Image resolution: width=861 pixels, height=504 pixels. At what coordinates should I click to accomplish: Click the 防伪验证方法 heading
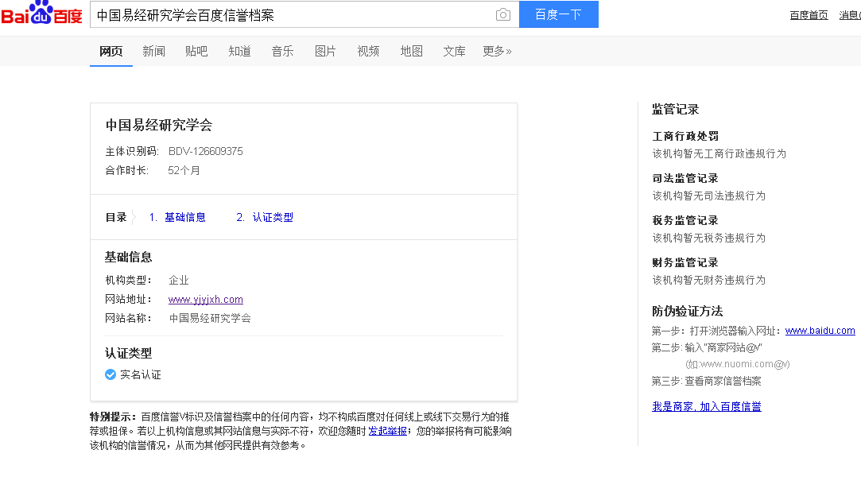(688, 312)
